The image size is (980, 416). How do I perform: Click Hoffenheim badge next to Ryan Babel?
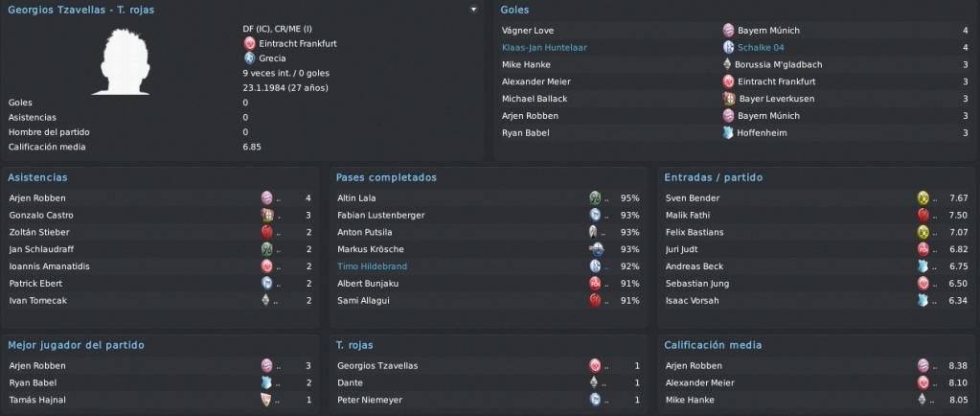[728, 132]
